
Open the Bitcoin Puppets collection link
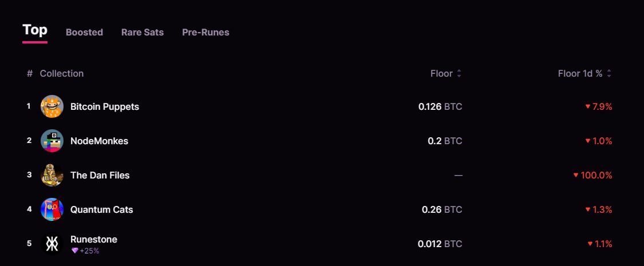(x=105, y=107)
